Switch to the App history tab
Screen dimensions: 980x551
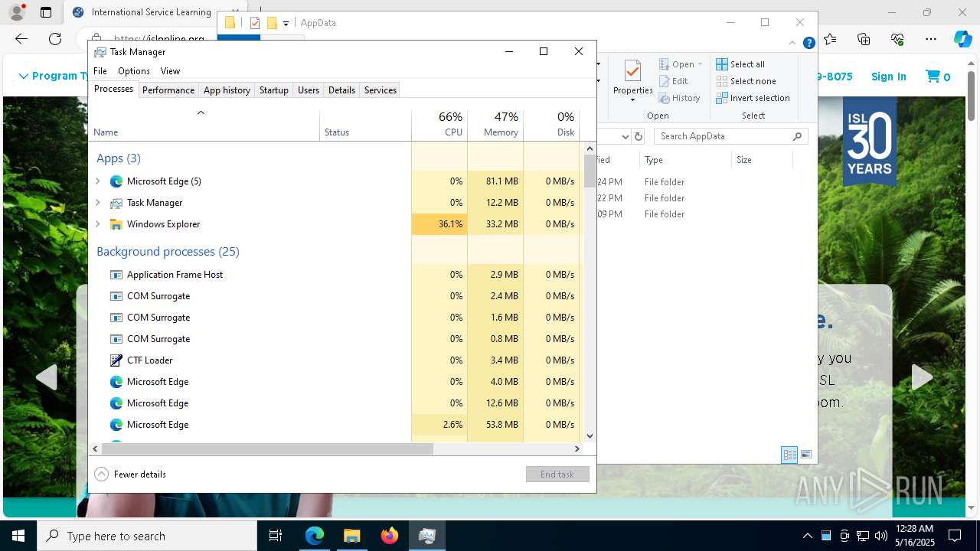click(x=227, y=90)
